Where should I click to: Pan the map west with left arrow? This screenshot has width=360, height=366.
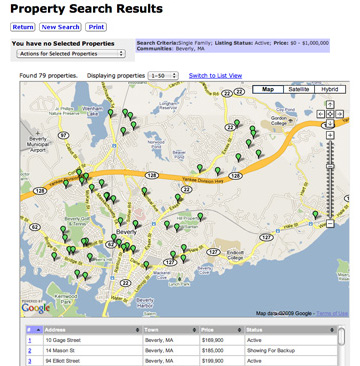click(x=321, y=114)
